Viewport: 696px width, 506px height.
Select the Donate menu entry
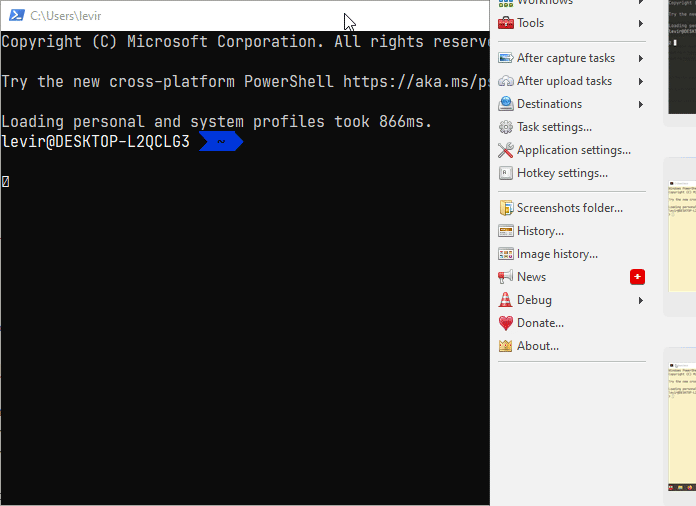click(x=572, y=323)
